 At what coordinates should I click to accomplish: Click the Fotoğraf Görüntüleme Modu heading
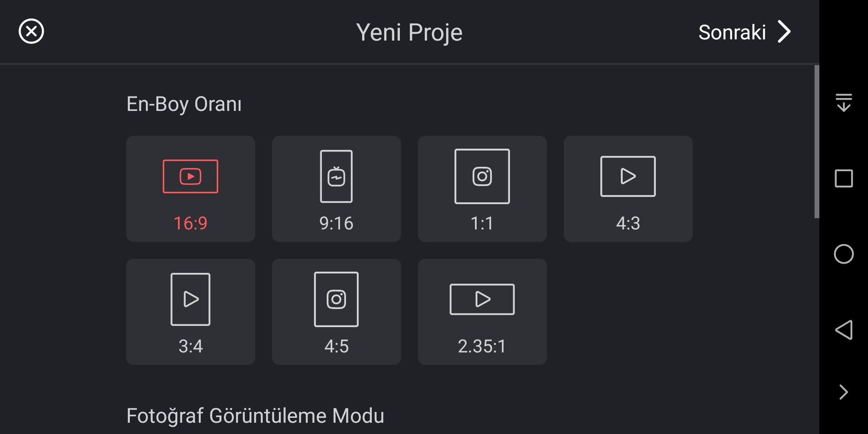[x=255, y=416]
